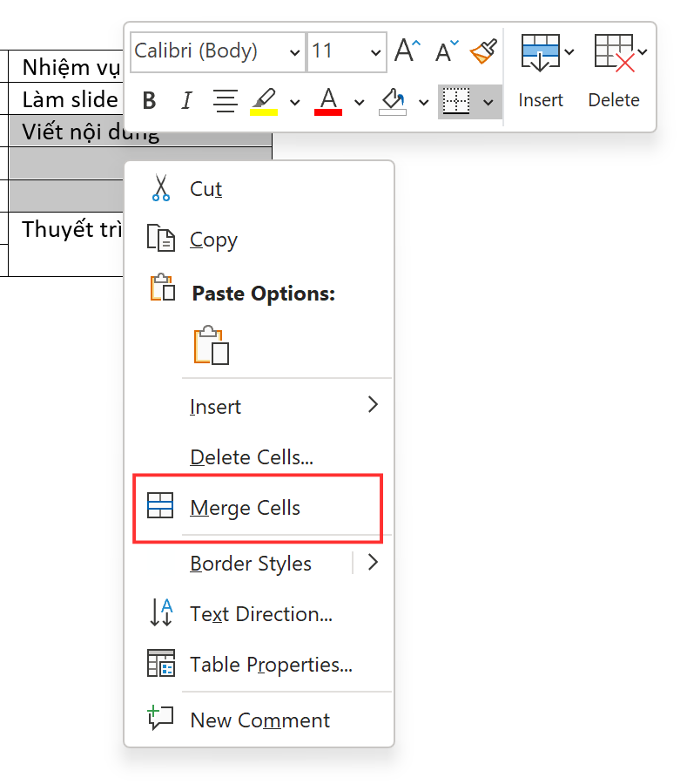Click Delete Cells... option
The width and height of the screenshot is (687, 784).
click(251, 457)
